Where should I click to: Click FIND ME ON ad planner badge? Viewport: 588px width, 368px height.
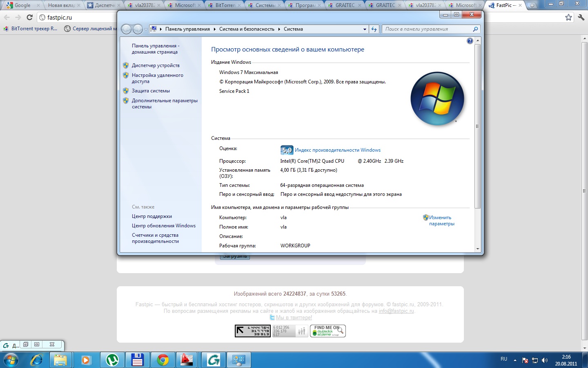[x=328, y=331]
